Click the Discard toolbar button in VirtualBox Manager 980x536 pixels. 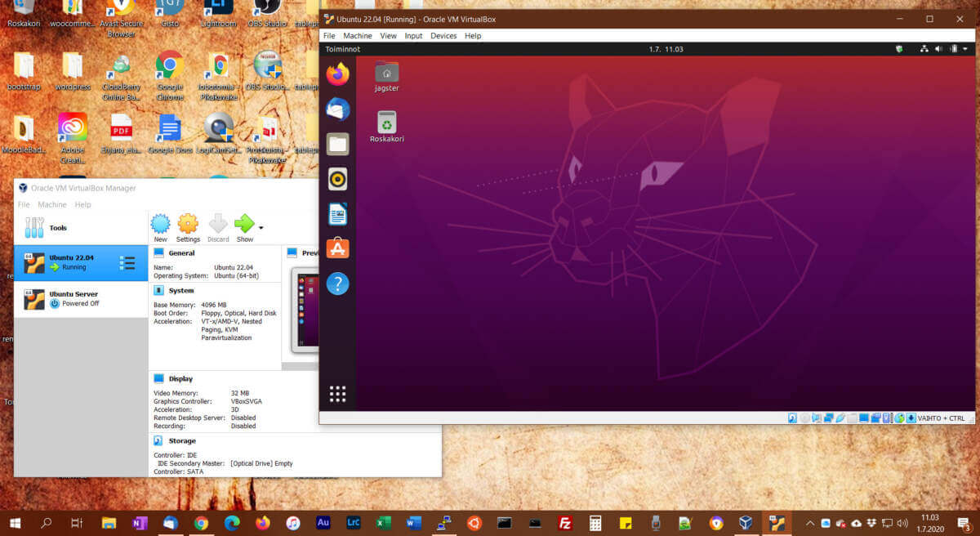point(218,228)
